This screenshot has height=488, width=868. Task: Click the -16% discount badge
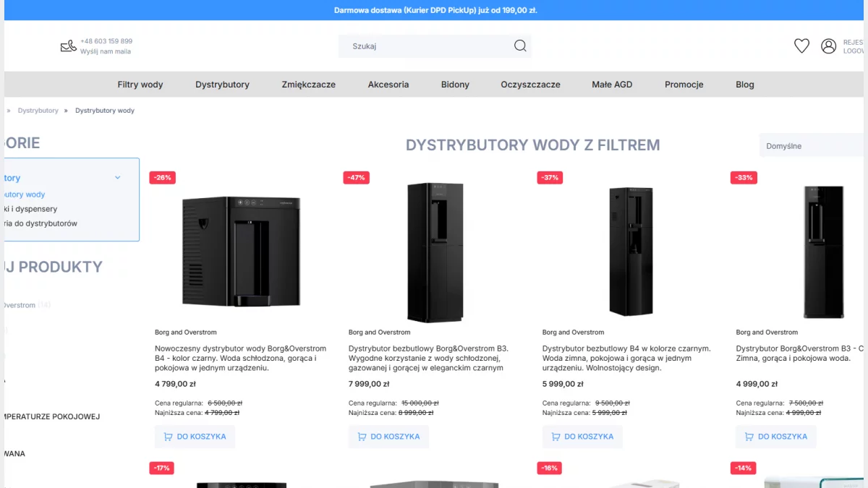550,468
